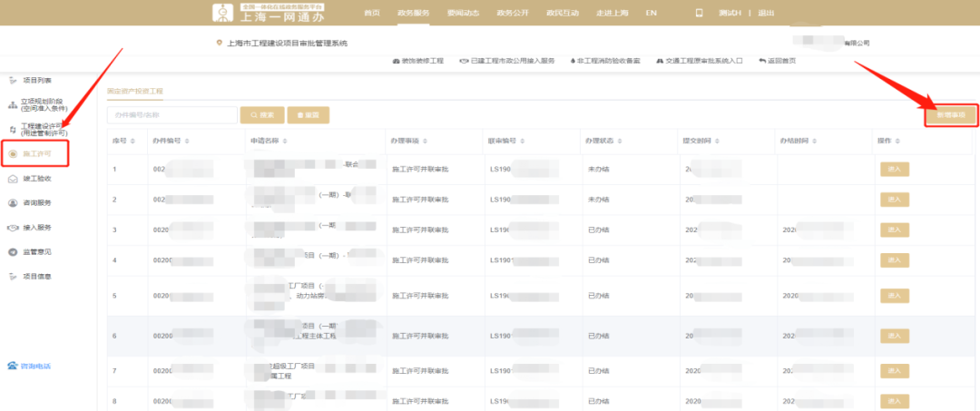Open 竣工验收 via its sidebar icon
Image resolution: width=980 pixels, height=411 pixels.
[13, 179]
